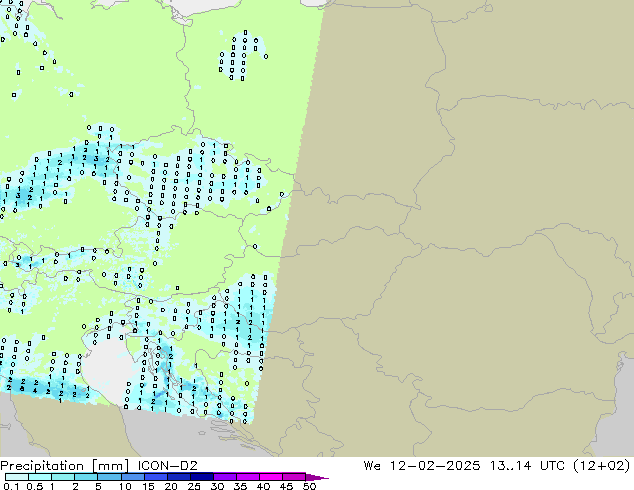Select the 5–10 mm legend color swatch
This screenshot has width=634, height=490.
(x=110, y=477)
